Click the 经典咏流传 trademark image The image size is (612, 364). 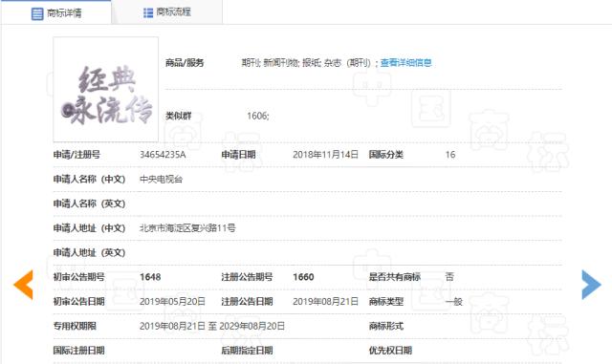[106, 90]
